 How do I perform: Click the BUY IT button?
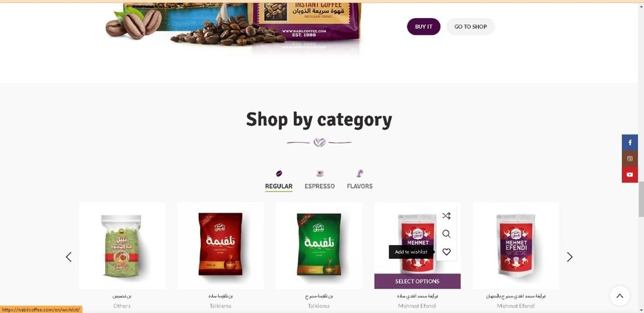point(423,26)
